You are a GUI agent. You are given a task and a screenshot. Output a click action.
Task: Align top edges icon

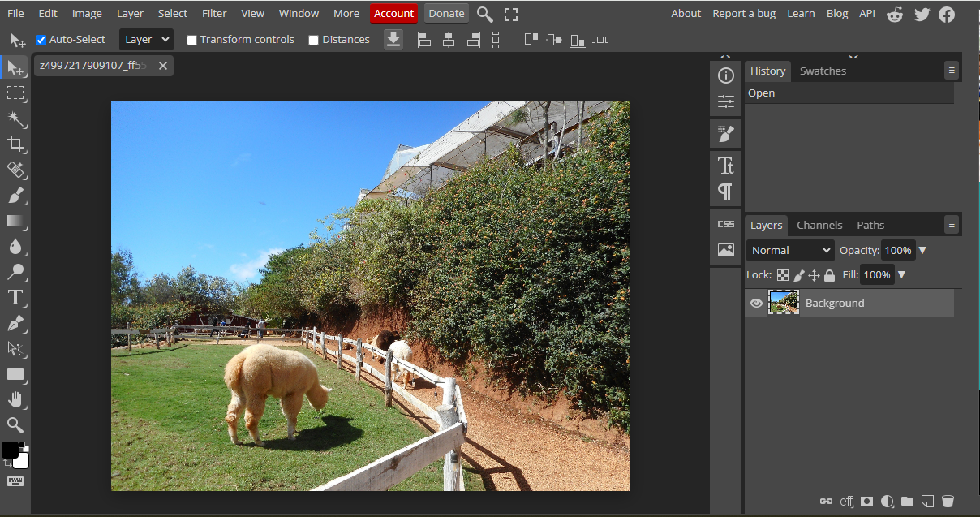[x=531, y=39]
